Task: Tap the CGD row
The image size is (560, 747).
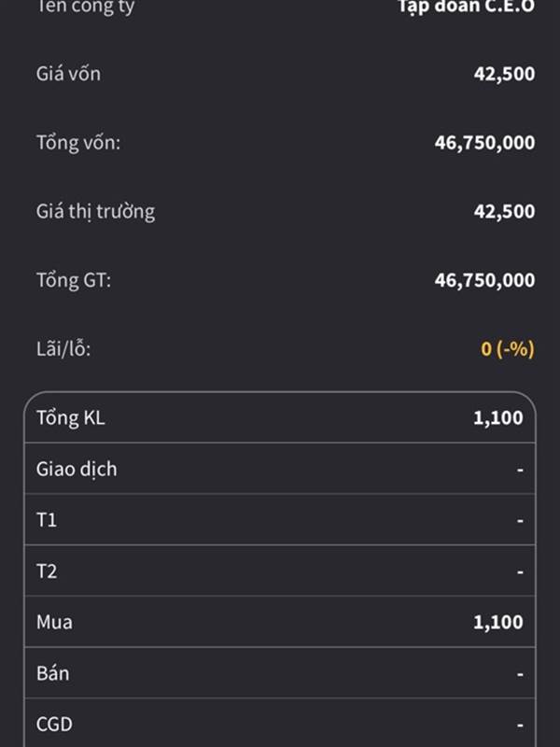Action: tap(280, 725)
